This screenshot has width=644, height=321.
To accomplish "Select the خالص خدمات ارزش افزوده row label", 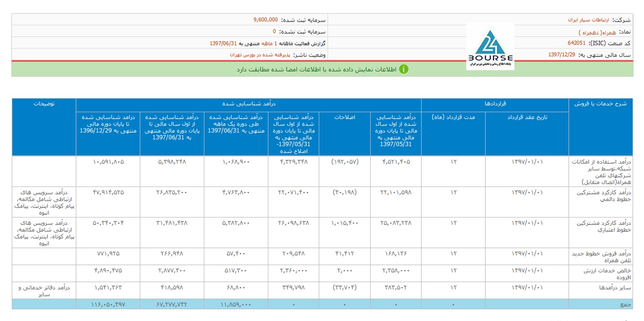I will click(x=608, y=274).
